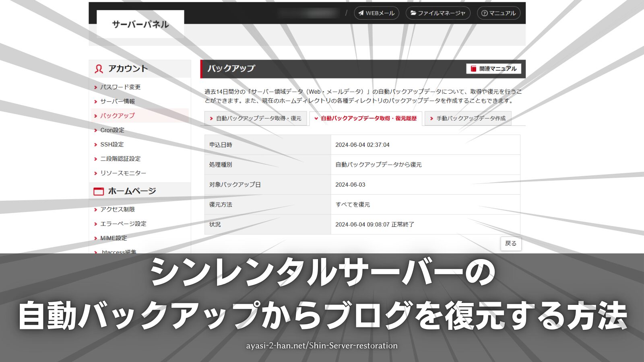The width and height of the screenshot is (644, 362).
Task: Click the folder icon in ファイルマネージャ
Action: tap(413, 13)
